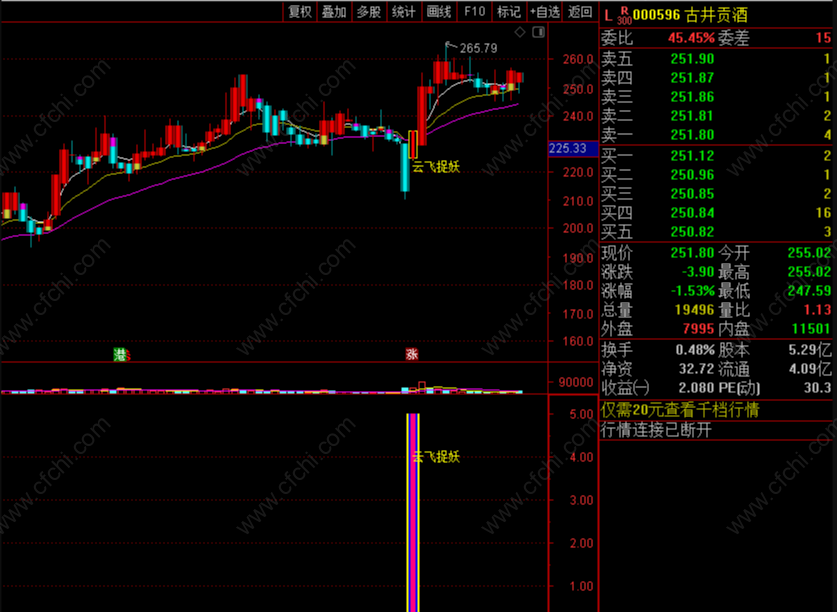
Task: Click 换手 value 0.48%
Action: [695, 350]
